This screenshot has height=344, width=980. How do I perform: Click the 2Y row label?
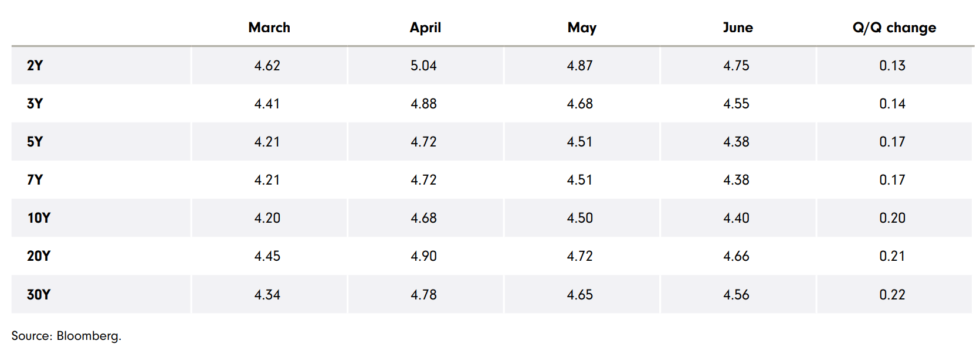[x=35, y=66]
